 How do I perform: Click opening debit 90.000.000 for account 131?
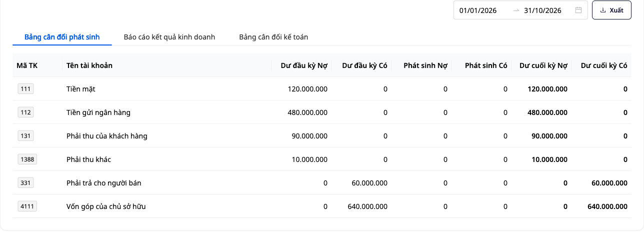point(309,136)
